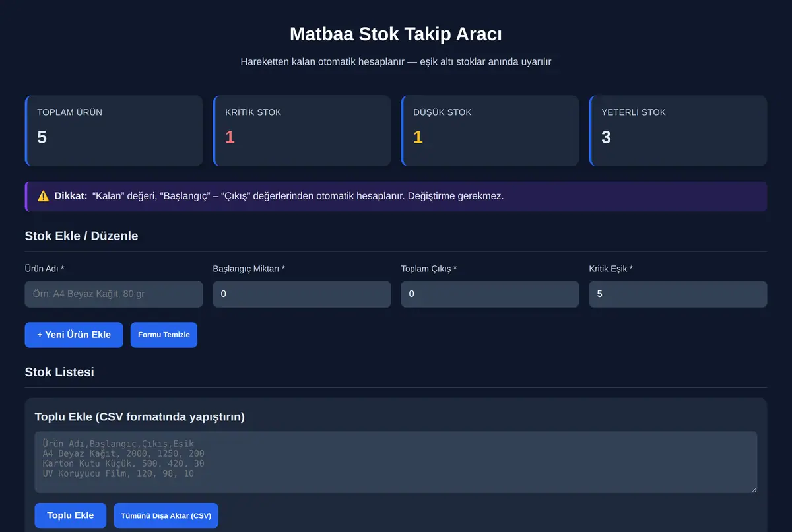Click the Yeterli Stok summary card
This screenshot has width=792, height=532.
click(x=678, y=131)
